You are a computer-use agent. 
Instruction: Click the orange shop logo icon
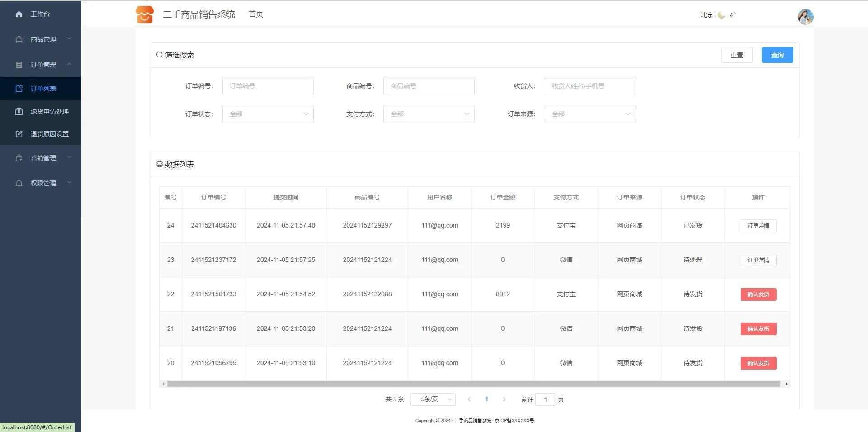(x=145, y=14)
